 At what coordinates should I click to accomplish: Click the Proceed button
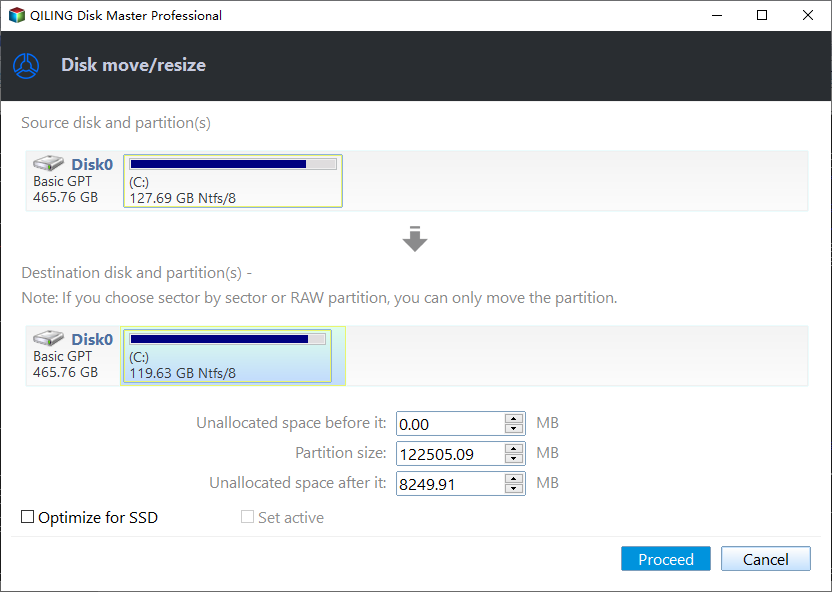tap(665, 559)
